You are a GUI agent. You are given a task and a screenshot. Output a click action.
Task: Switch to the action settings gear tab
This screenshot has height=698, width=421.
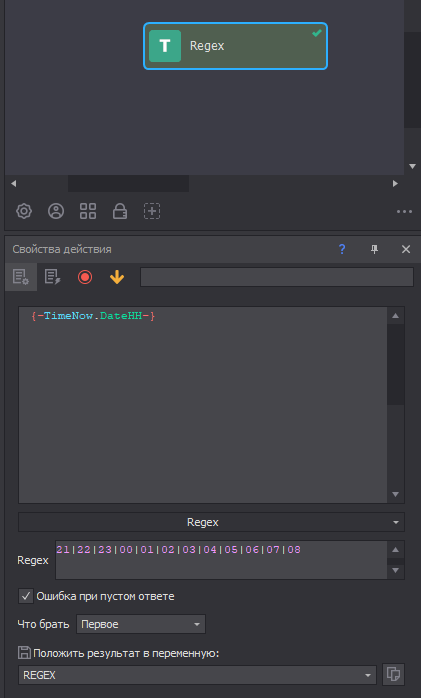coord(21,277)
